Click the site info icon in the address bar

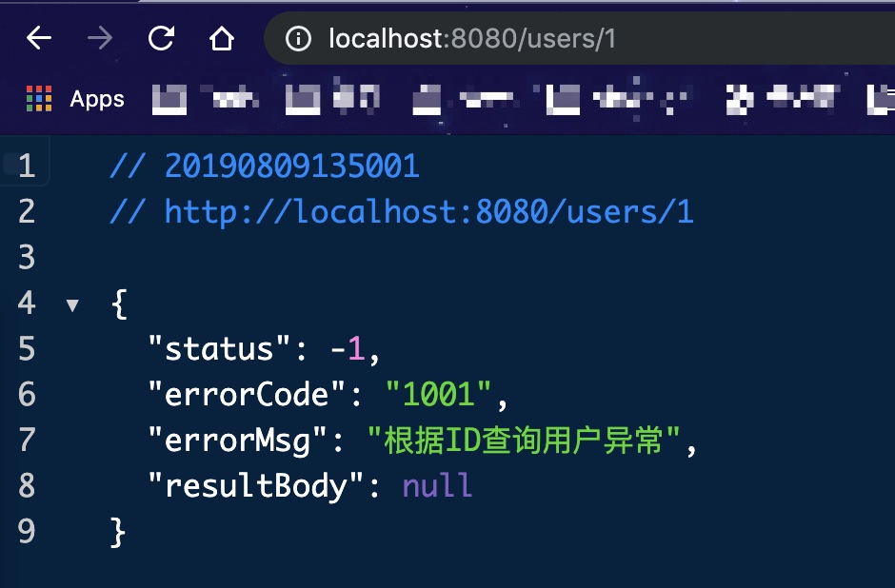(300, 38)
